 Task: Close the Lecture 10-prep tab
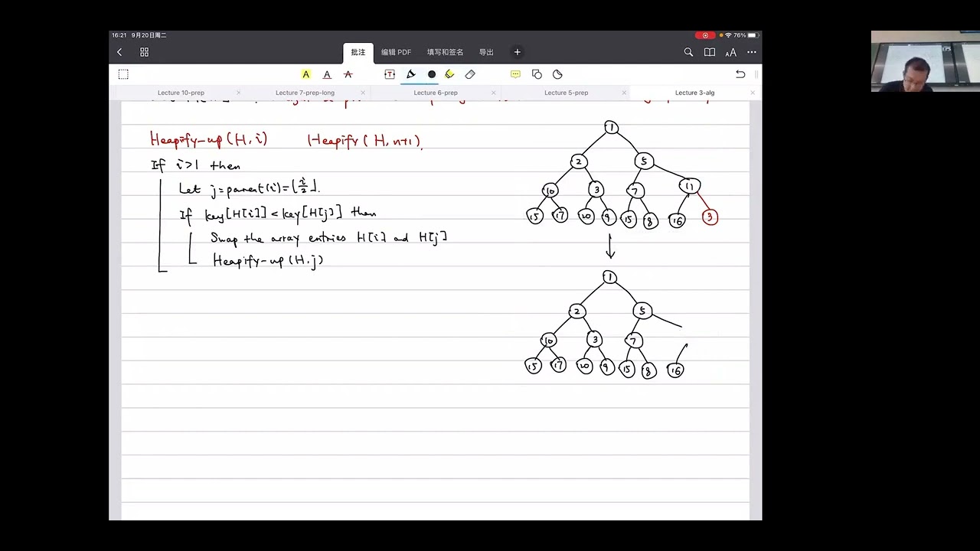point(239,93)
